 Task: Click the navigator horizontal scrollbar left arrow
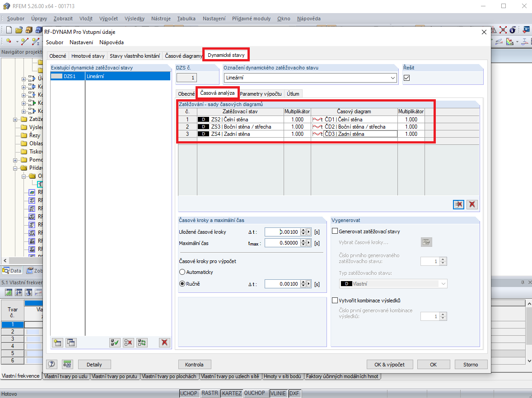point(5,260)
